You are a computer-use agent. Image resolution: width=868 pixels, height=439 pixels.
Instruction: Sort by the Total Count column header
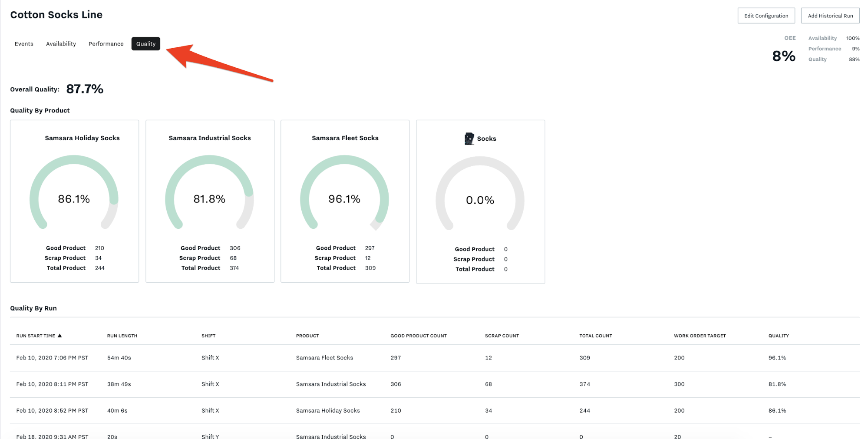click(x=596, y=336)
